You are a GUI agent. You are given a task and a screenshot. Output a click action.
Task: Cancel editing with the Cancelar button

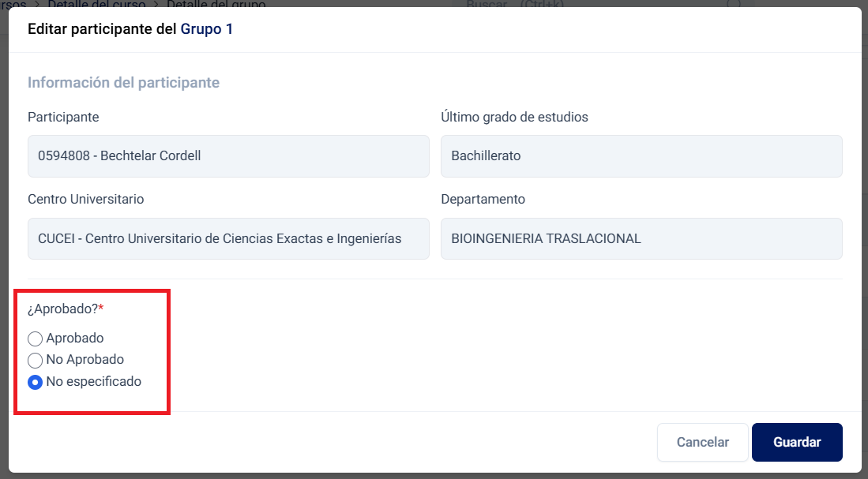point(702,442)
